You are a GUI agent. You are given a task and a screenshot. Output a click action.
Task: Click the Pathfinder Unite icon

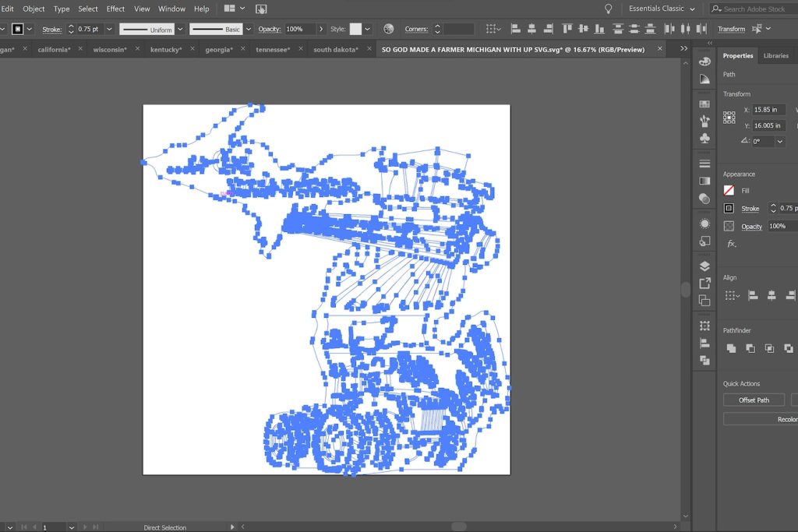[x=731, y=348]
